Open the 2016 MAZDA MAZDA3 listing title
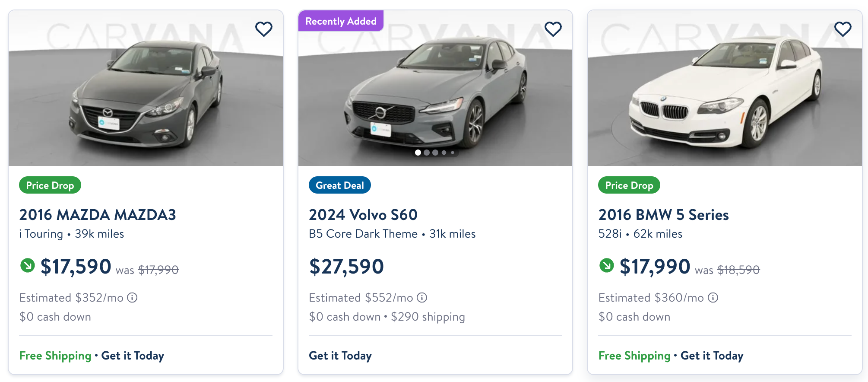This screenshot has width=868, height=382. click(98, 215)
